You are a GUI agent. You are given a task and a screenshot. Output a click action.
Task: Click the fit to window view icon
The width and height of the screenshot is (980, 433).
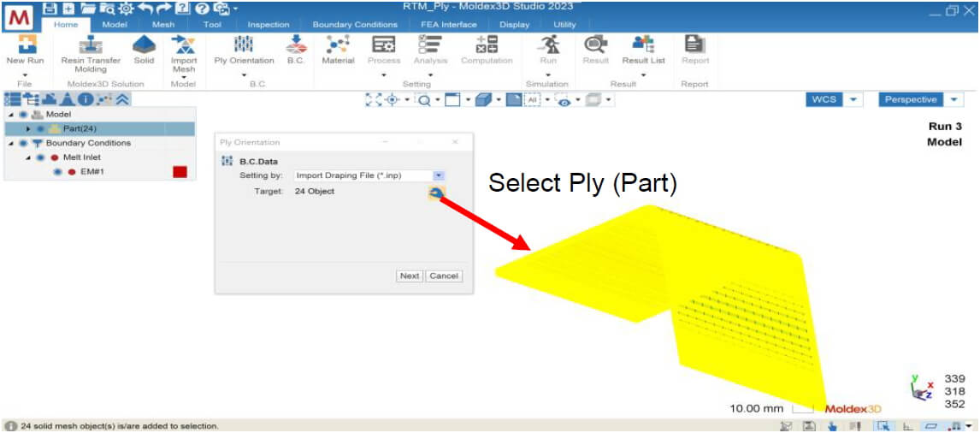(374, 99)
